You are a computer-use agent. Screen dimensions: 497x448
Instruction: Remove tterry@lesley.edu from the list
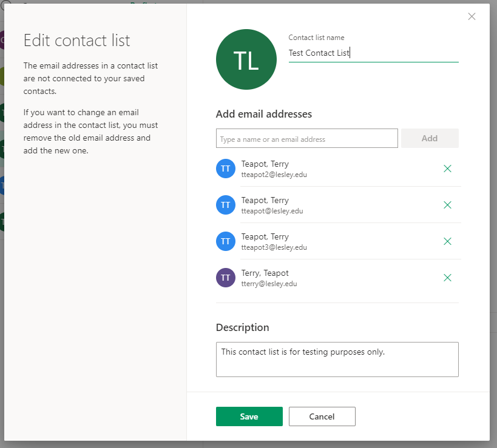click(x=447, y=278)
